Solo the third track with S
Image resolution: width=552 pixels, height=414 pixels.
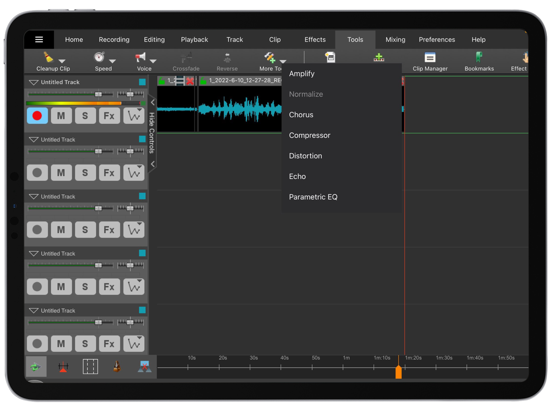point(85,230)
